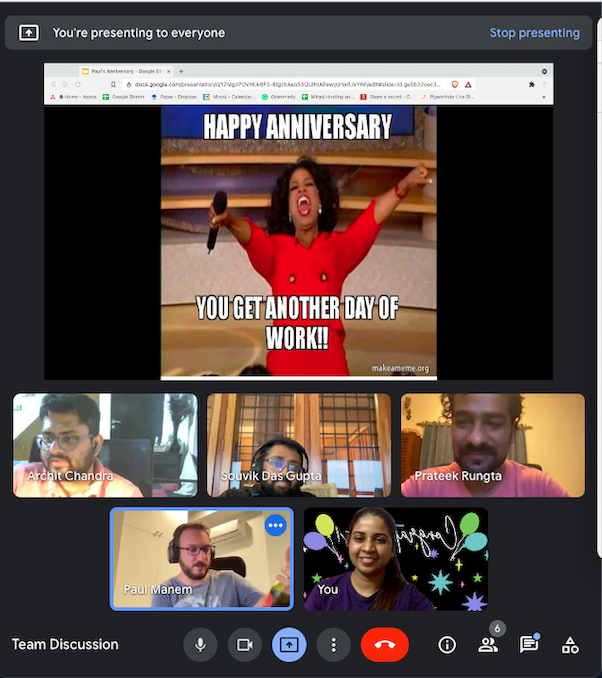Screen dimensions: 602x678
Task: Open the Google Sheets bookmark
Action: [124, 97]
